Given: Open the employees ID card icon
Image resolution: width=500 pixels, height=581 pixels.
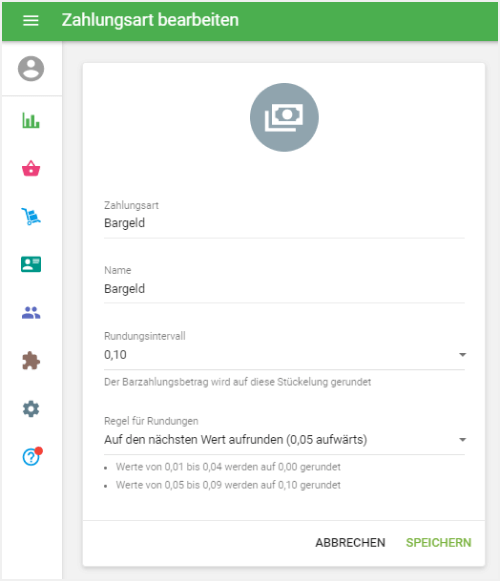Looking at the screenshot, I should click(31, 265).
